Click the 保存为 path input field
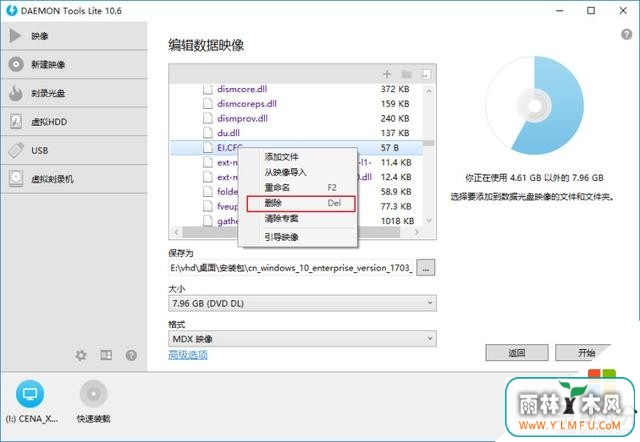640x442 pixels. tap(291, 268)
